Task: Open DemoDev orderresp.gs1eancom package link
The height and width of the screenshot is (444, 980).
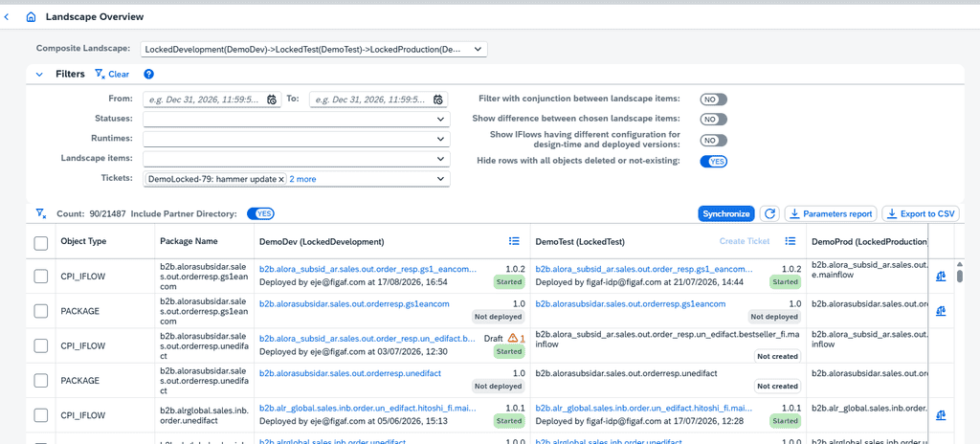Action: coord(354,304)
